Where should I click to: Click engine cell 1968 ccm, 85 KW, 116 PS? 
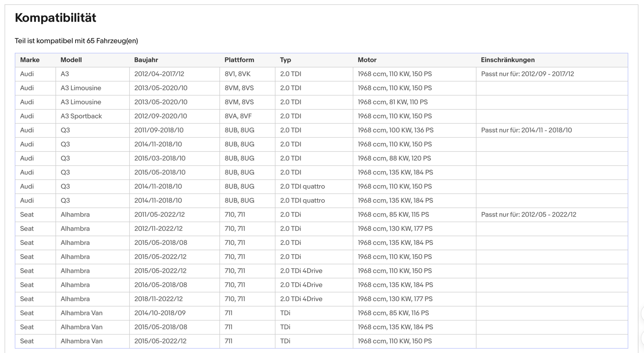[x=393, y=313]
